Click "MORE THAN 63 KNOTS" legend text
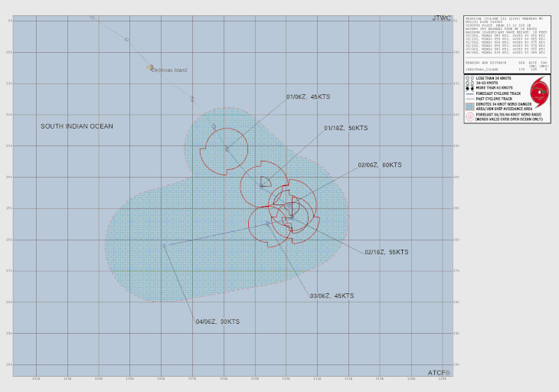This screenshot has width=559, height=392. (x=494, y=88)
